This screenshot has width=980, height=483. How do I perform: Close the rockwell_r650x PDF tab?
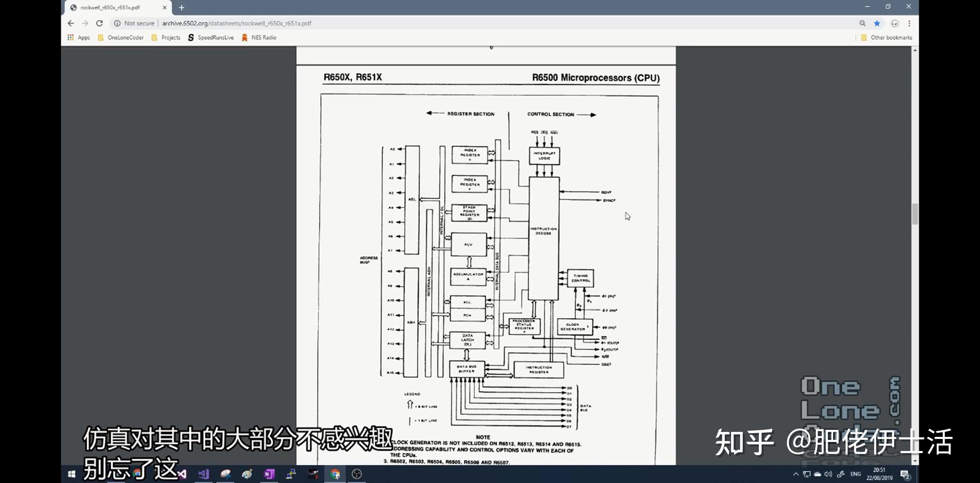point(164,7)
